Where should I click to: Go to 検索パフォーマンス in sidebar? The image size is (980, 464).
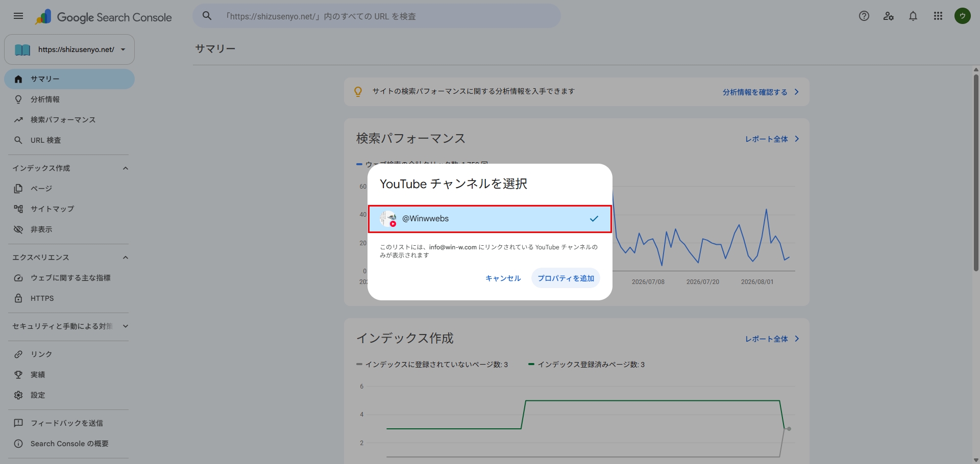(69, 120)
